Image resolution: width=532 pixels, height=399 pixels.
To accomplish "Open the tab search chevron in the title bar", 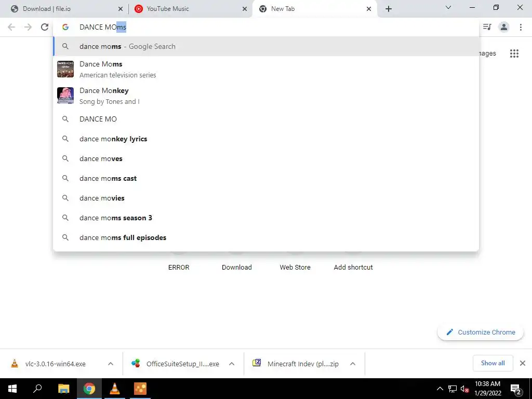I will [448, 7].
